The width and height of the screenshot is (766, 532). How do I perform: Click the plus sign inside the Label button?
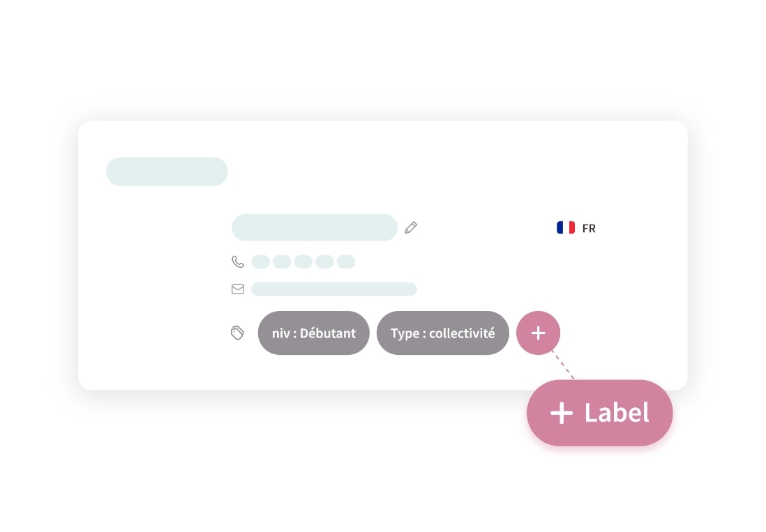(562, 413)
